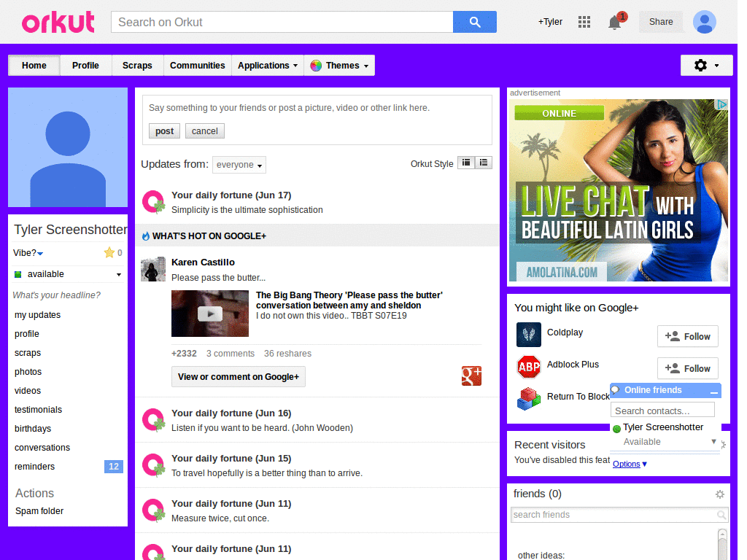Open the account avatar in header
The height and width of the screenshot is (560, 747).
click(x=704, y=22)
